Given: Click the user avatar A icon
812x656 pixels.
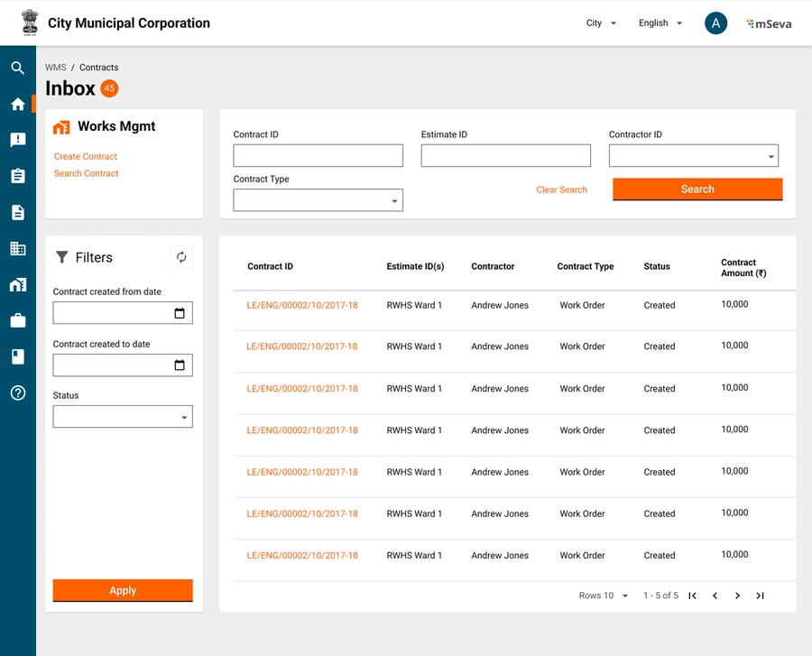Looking at the screenshot, I should (x=715, y=23).
